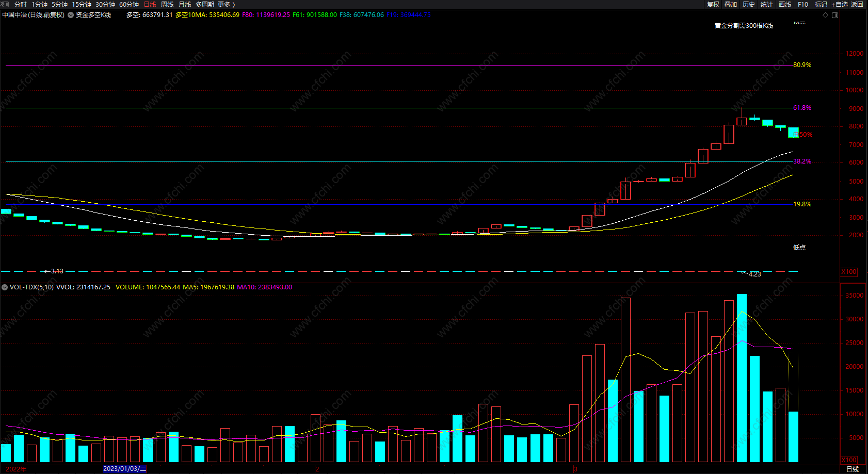Viewport: 868px width, 474px height.
Task: Click the F19 value 369444.75
Action: [x=415, y=15]
